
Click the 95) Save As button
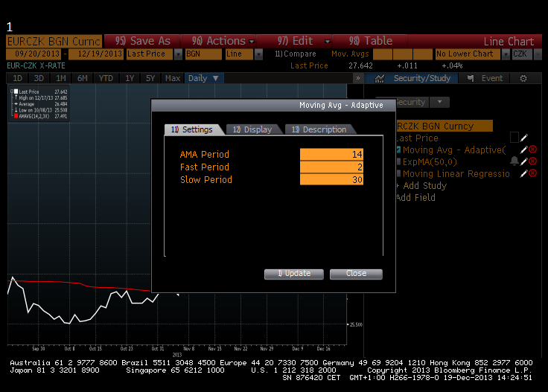pos(142,41)
